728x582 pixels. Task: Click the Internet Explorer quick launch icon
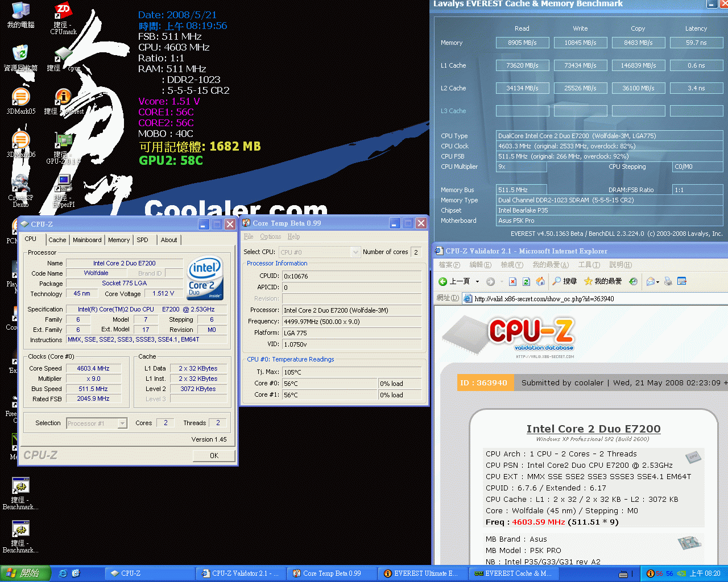[63, 573]
